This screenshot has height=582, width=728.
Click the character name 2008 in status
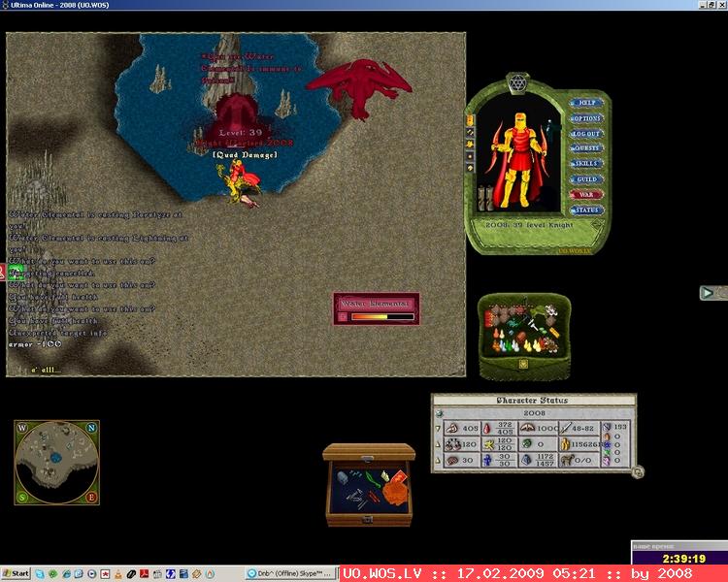(x=535, y=413)
